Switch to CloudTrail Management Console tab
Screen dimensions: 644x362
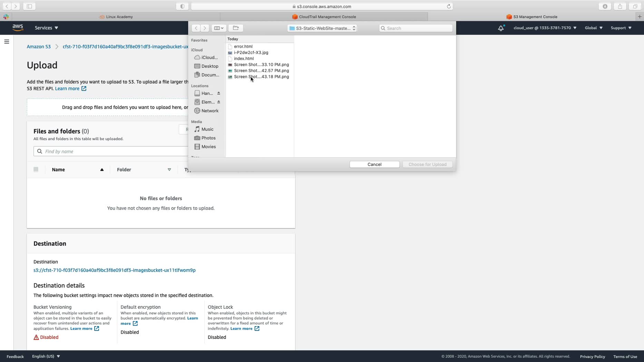324,17
